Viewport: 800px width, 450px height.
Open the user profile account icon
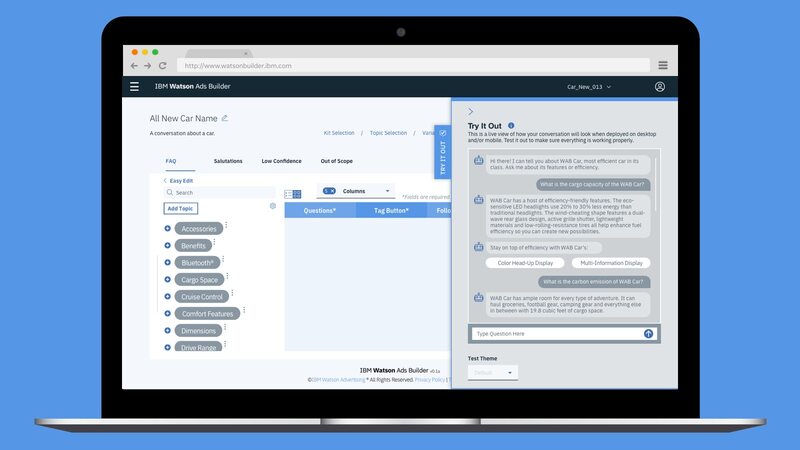[x=660, y=87]
